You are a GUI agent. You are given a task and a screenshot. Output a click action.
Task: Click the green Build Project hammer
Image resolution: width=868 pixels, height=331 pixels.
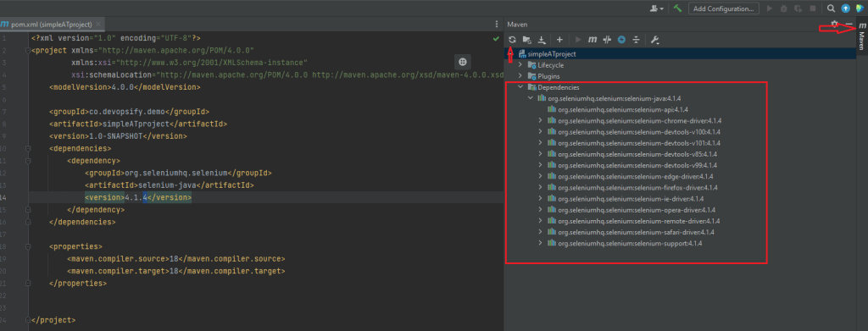(677, 8)
